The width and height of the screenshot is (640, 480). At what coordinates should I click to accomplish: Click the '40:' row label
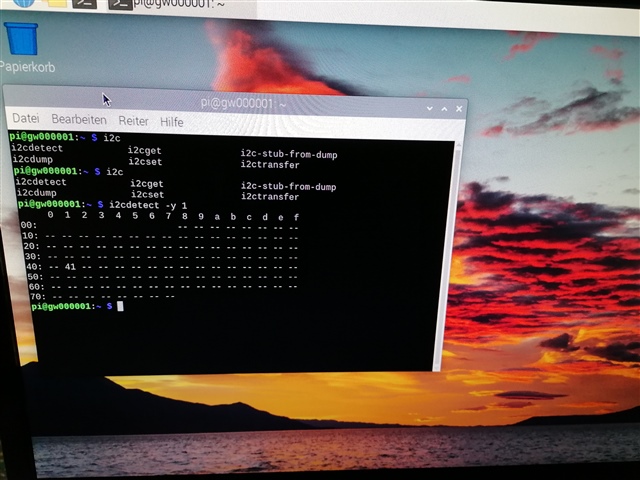(x=34, y=267)
